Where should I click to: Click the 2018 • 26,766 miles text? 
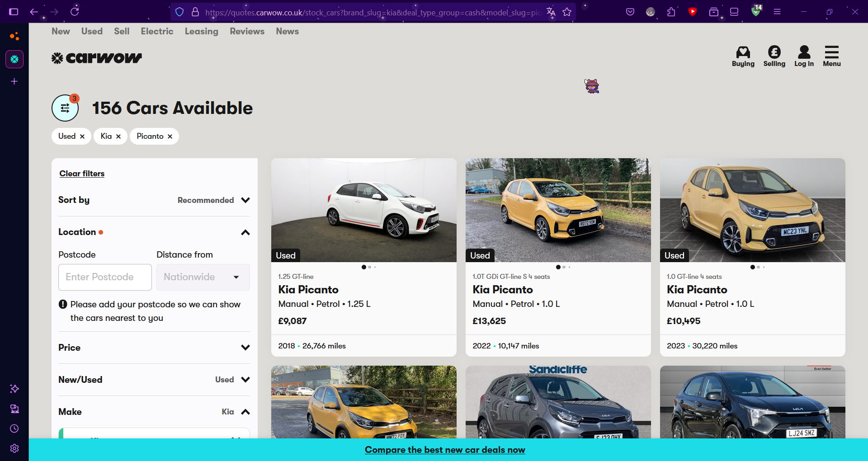point(312,346)
